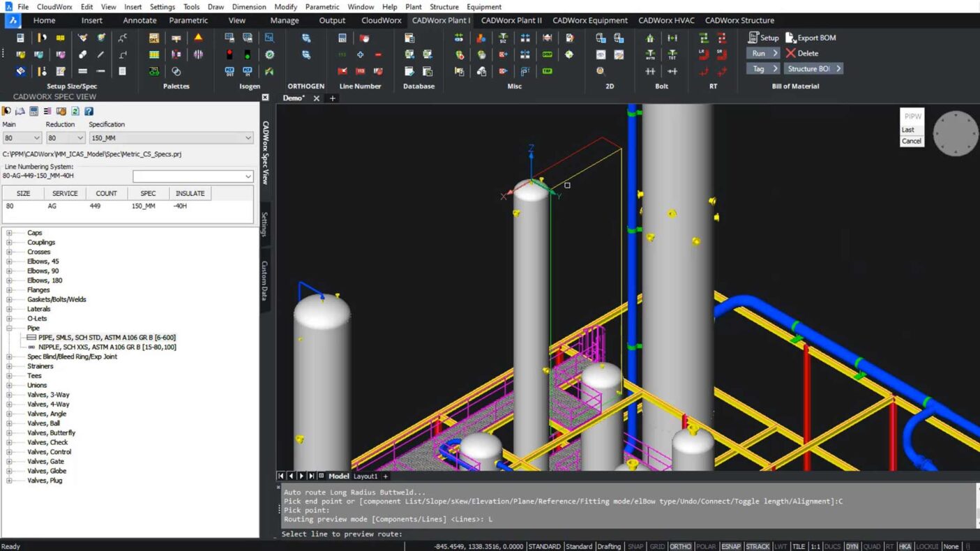This screenshot has width=980, height=551.
Task: Toggle ORTHO mode in the status bar
Action: click(x=680, y=546)
